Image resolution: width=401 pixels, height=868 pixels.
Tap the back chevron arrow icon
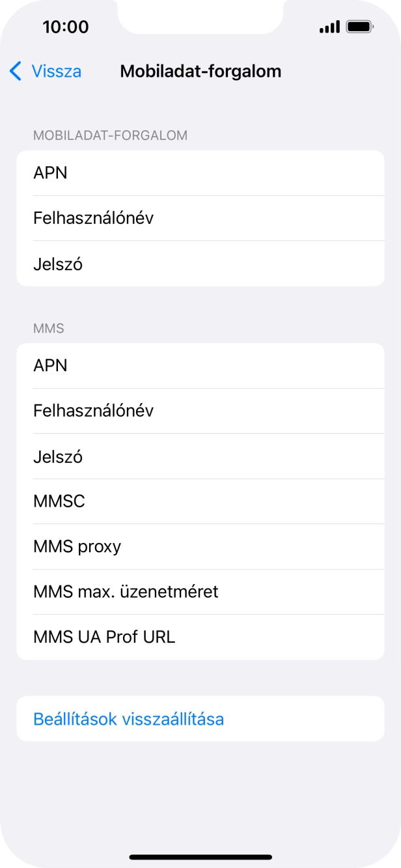coord(14,70)
